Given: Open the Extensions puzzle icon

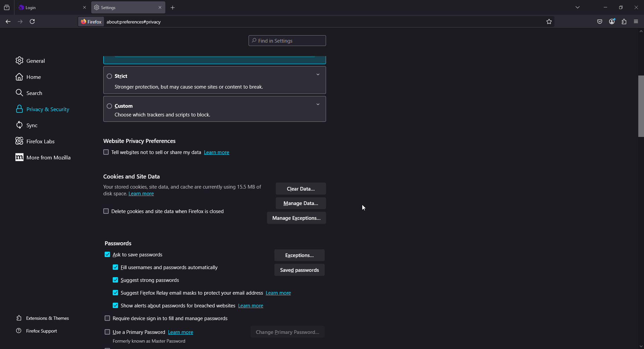Looking at the screenshot, I should point(624,22).
